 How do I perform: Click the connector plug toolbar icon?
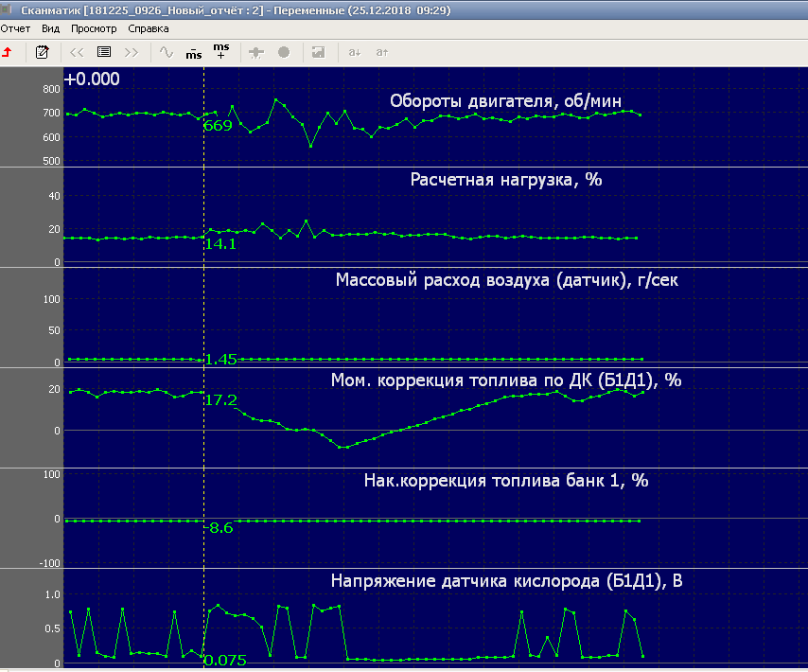tap(255, 52)
